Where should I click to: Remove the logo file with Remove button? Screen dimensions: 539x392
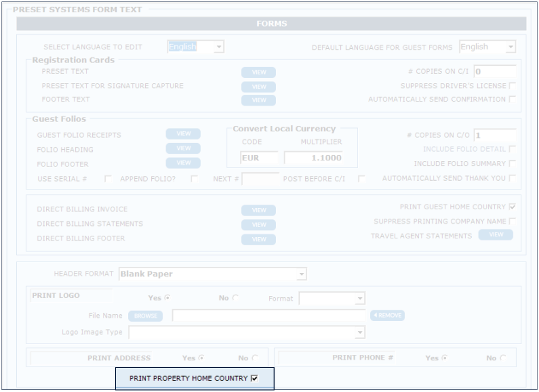387,316
